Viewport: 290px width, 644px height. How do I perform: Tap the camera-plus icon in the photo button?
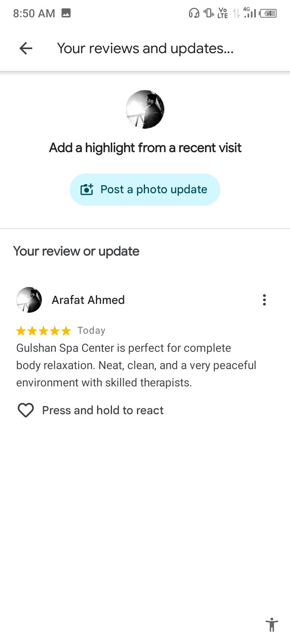[x=87, y=190]
